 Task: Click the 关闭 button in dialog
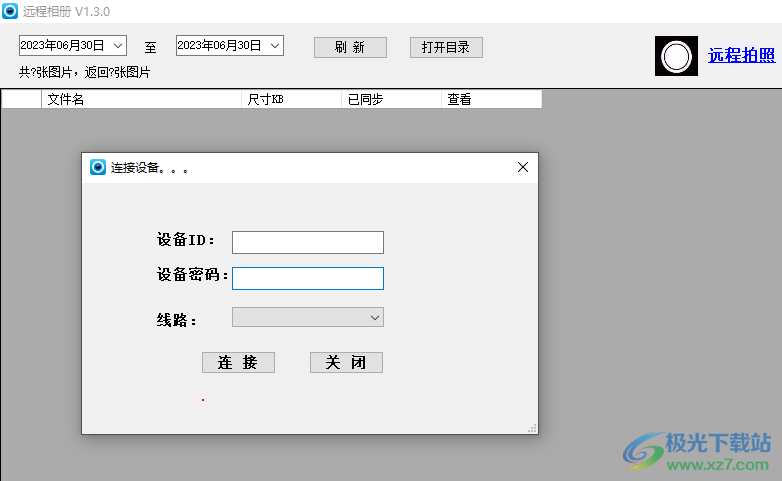coord(346,362)
